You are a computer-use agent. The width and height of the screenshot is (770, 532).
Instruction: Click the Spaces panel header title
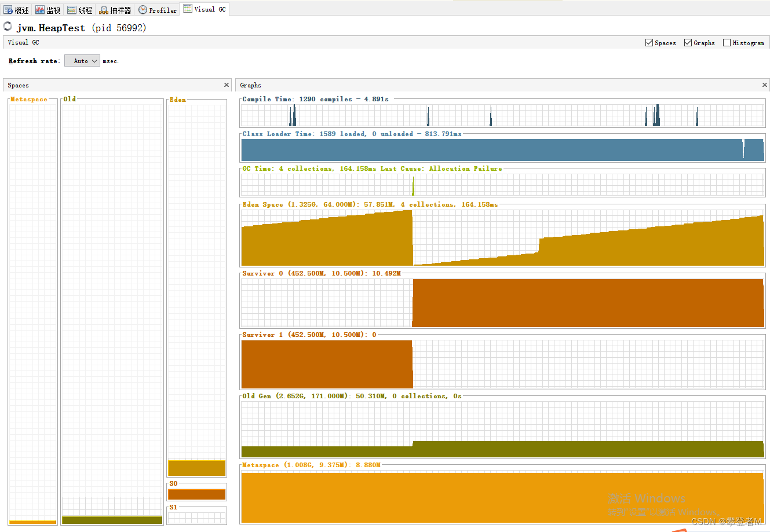point(18,85)
